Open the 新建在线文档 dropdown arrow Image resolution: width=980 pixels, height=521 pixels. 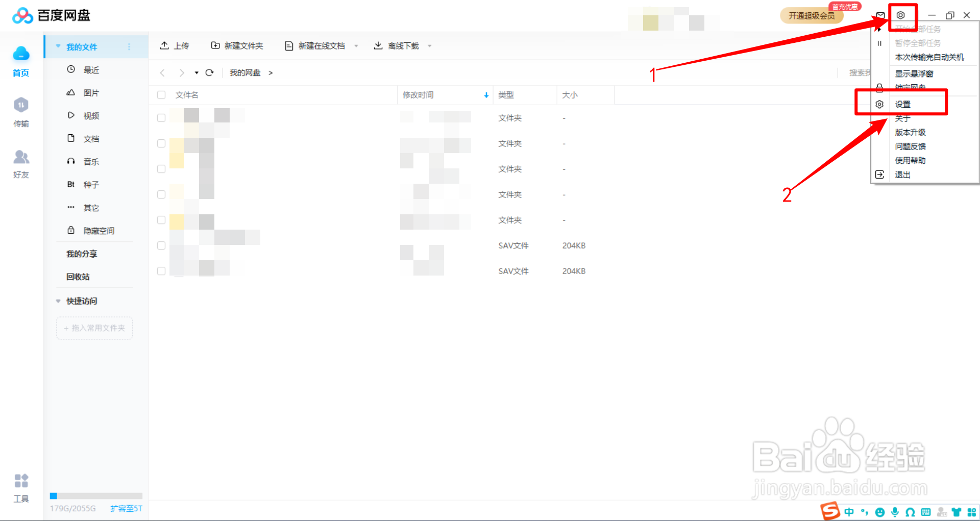click(x=357, y=46)
